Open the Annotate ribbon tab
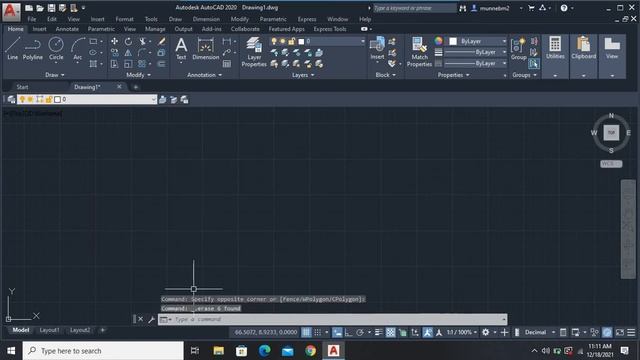The height and width of the screenshot is (360, 640). point(67,29)
